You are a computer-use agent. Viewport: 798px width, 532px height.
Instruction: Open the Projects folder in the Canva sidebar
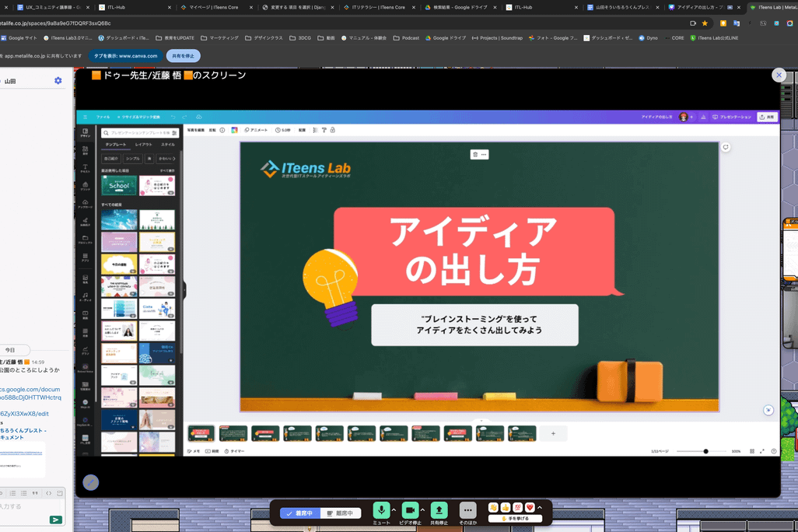pos(85,240)
